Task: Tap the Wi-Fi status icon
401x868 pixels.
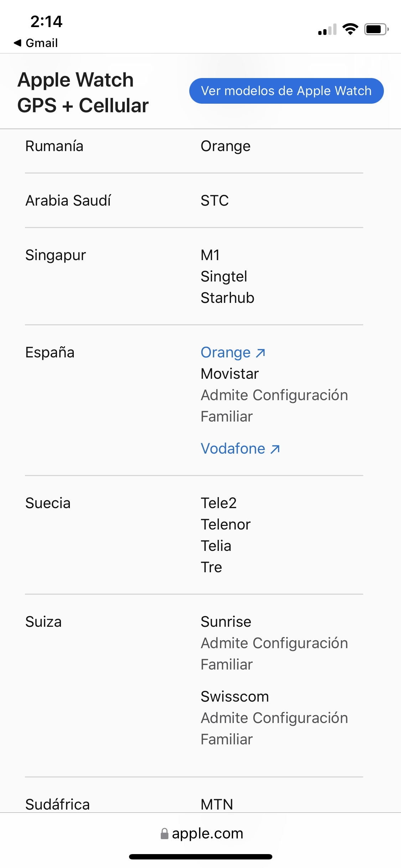Action: pos(350,29)
